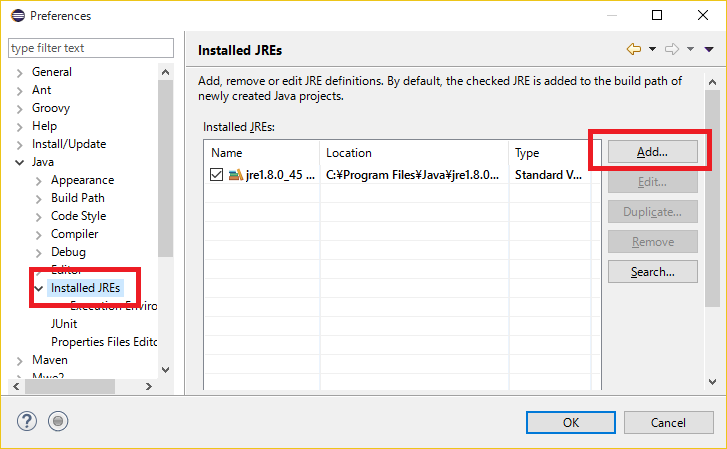Click the Eclipse icon in the title bar
The width and height of the screenshot is (727, 449).
coord(18,15)
